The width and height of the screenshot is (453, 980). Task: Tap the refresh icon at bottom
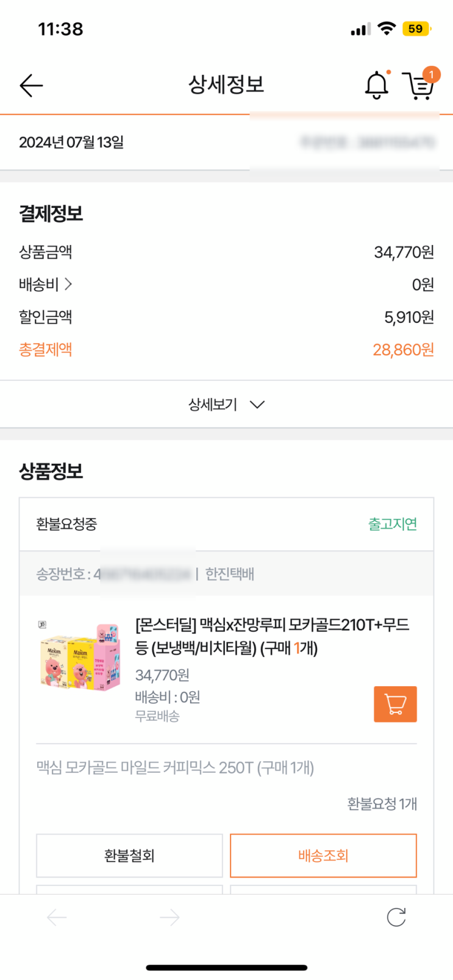[x=396, y=917]
